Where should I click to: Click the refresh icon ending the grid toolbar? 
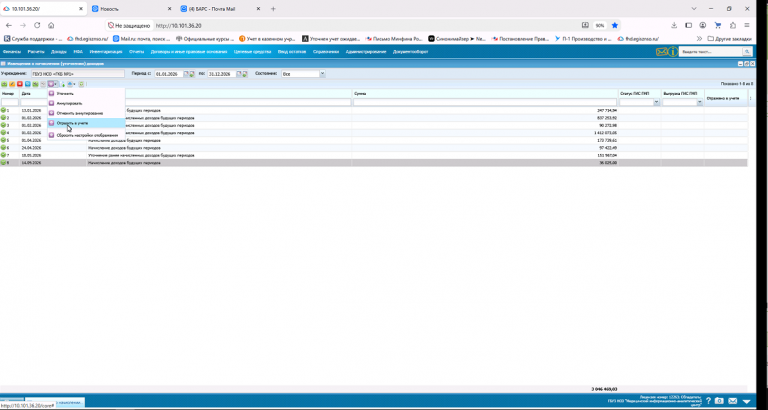(81, 84)
